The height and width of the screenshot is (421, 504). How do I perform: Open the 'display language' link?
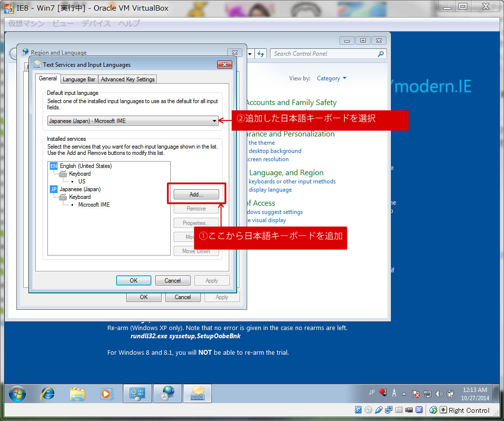[270, 190]
